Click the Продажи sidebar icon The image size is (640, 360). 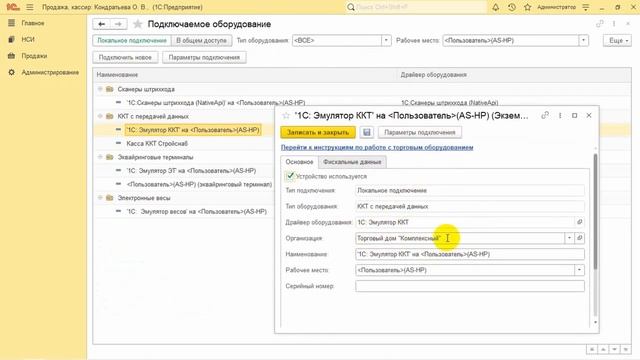11,56
